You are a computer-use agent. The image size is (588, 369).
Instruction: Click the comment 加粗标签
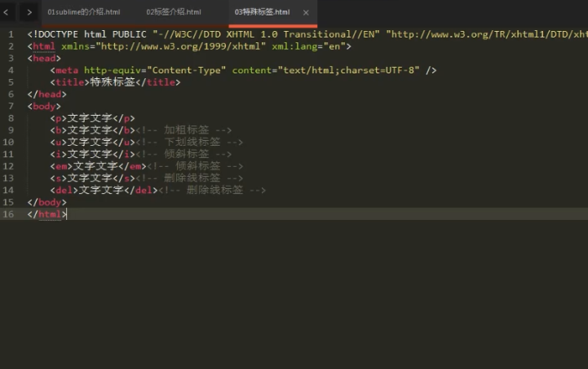click(x=183, y=130)
